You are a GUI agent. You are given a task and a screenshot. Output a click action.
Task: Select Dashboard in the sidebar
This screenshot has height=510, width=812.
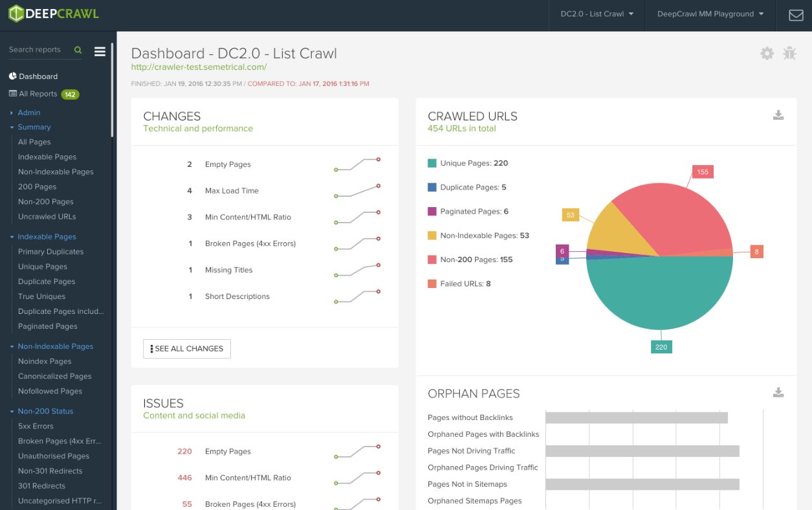(x=38, y=76)
